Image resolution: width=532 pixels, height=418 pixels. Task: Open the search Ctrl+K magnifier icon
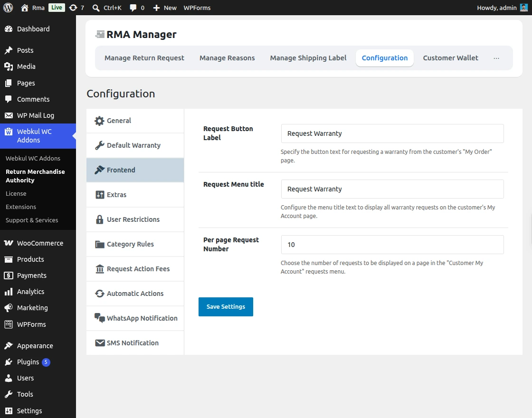[x=96, y=8]
